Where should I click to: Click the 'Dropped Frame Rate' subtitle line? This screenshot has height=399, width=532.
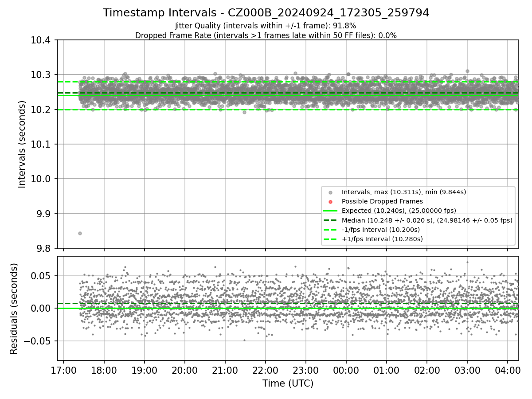click(x=266, y=35)
